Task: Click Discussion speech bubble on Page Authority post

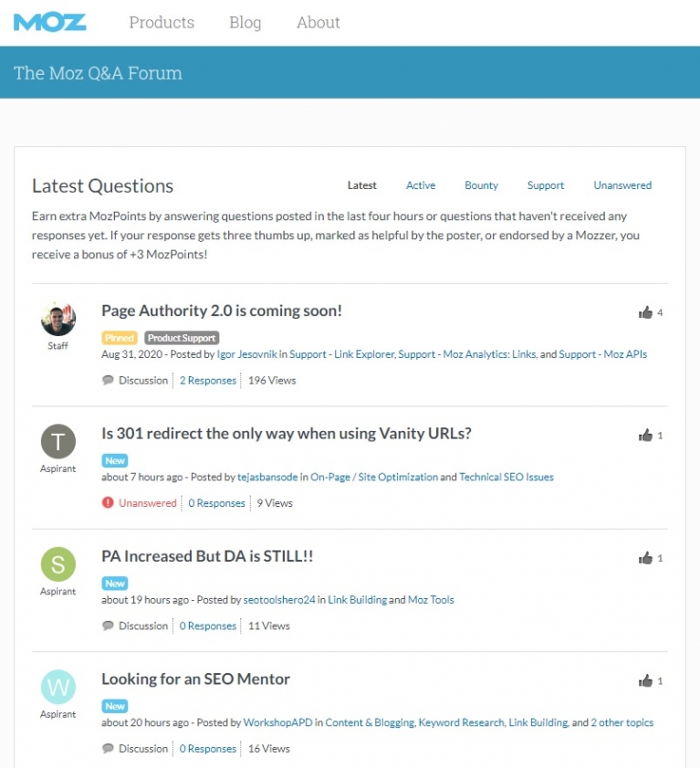Action: click(x=108, y=380)
